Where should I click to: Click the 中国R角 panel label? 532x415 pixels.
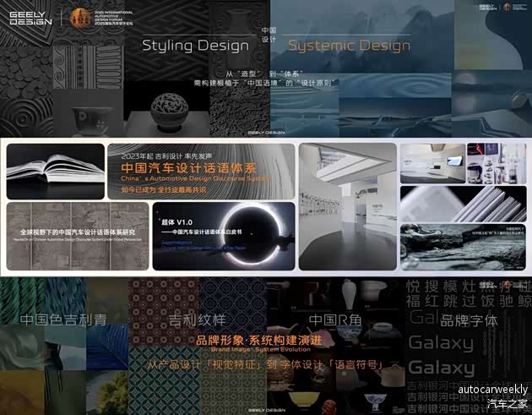[x=334, y=319]
